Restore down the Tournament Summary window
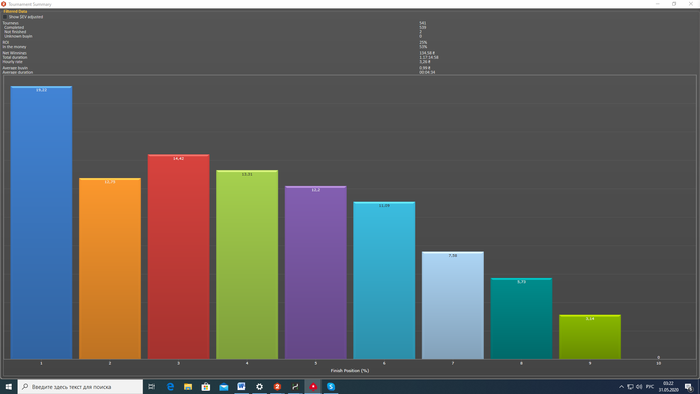This screenshot has width=700, height=394. (x=674, y=4)
